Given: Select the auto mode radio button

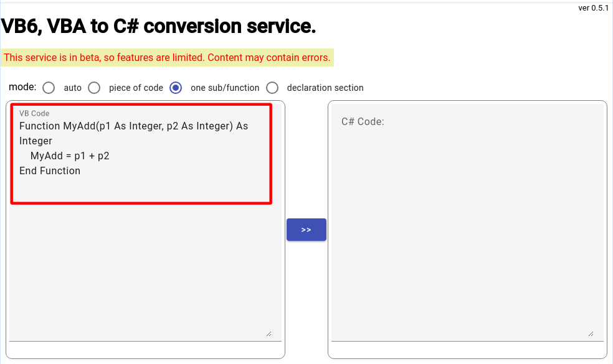Looking at the screenshot, I should [x=49, y=88].
